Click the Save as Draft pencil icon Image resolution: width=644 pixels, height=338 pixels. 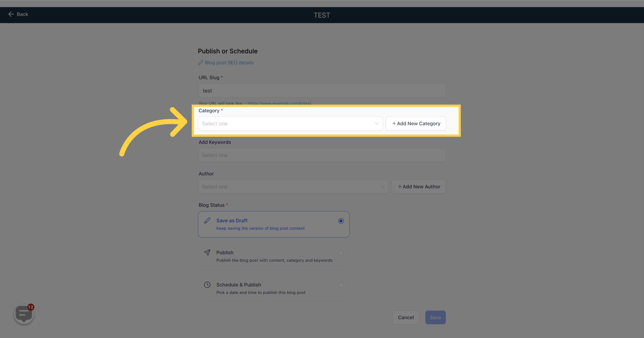[207, 220]
